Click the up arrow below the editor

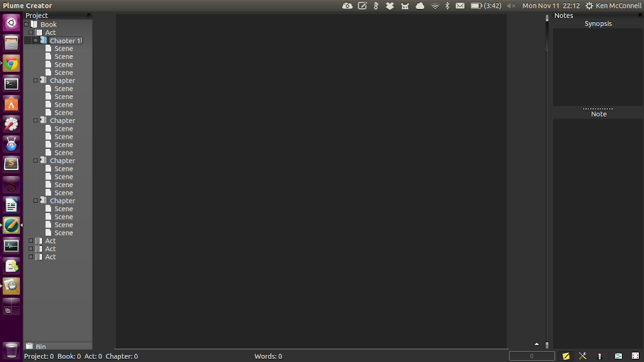[536, 344]
